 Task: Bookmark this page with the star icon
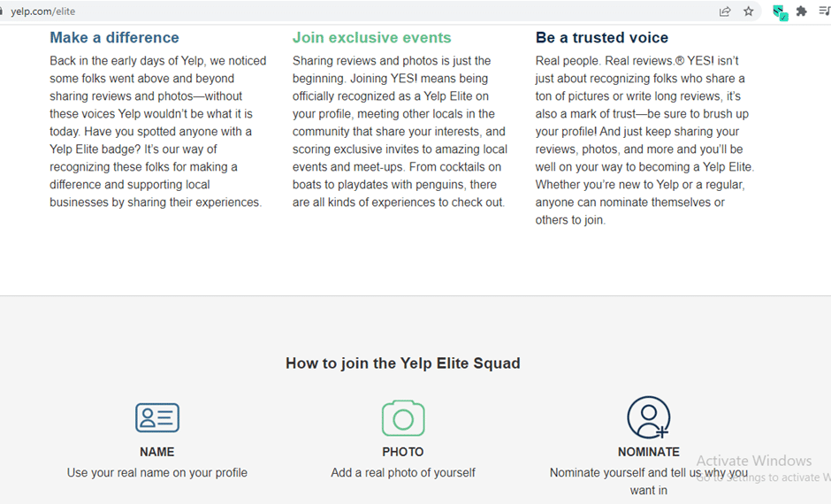pyautogui.click(x=748, y=11)
